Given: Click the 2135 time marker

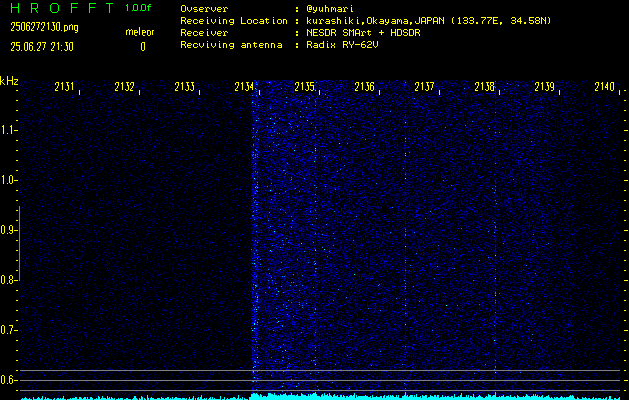Looking at the screenshot, I should [304, 87].
